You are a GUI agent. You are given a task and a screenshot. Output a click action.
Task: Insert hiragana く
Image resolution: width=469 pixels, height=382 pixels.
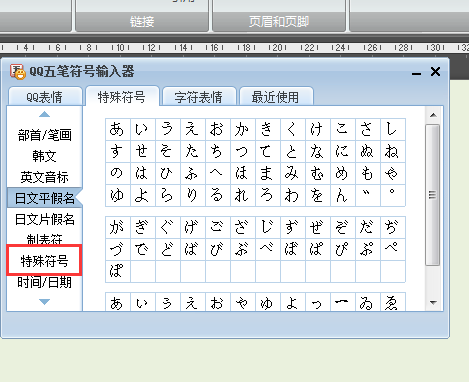[x=293, y=129]
